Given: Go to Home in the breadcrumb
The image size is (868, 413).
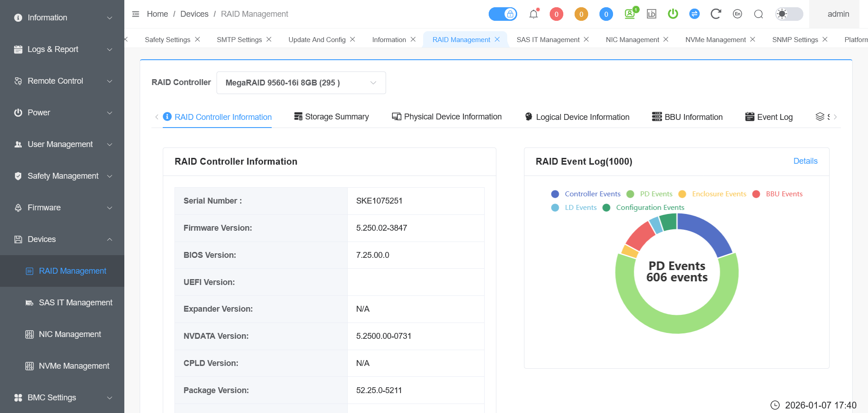Looking at the screenshot, I should click(157, 14).
